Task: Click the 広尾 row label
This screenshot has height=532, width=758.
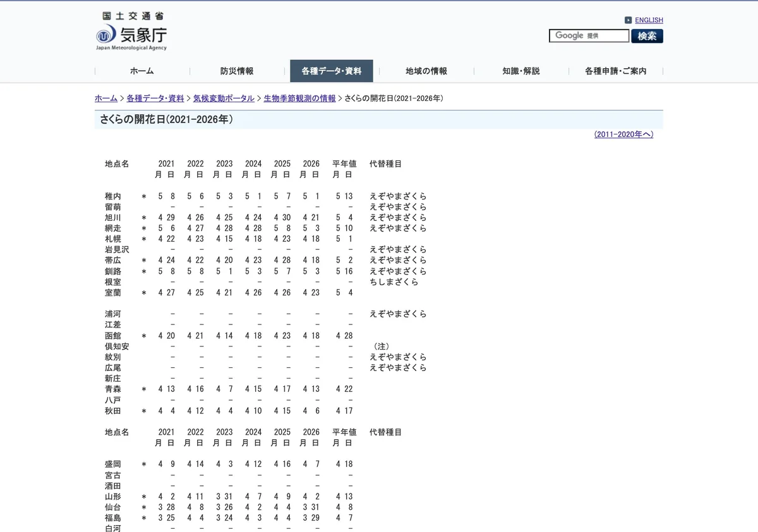Action: click(113, 368)
